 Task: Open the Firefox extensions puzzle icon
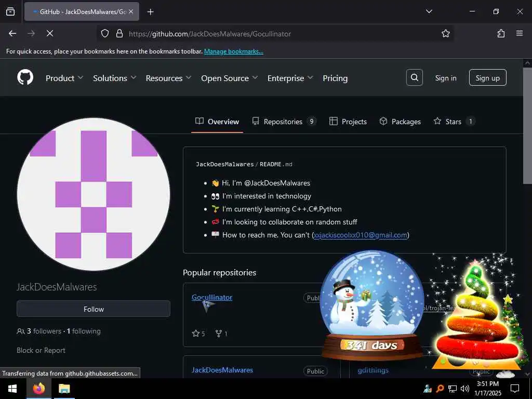click(501, 33)
